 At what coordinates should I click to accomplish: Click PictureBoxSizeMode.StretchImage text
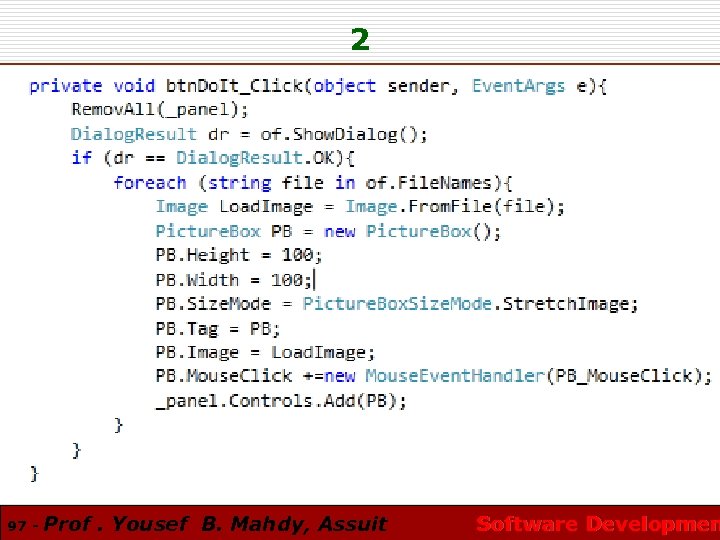pos(465,304)
